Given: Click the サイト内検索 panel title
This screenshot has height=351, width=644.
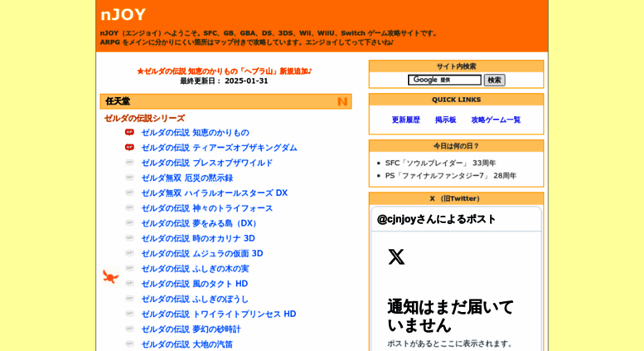Looking at the screenshot, I should point(456,66).
